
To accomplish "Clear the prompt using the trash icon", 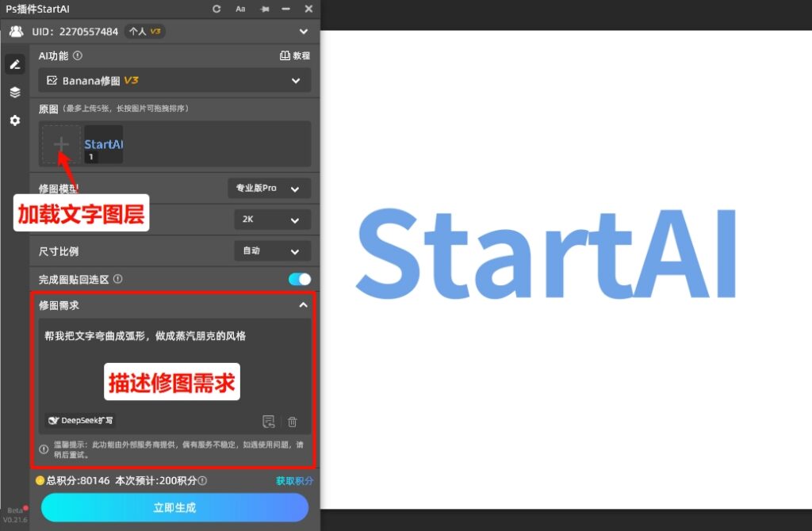I will coord(292,422).
